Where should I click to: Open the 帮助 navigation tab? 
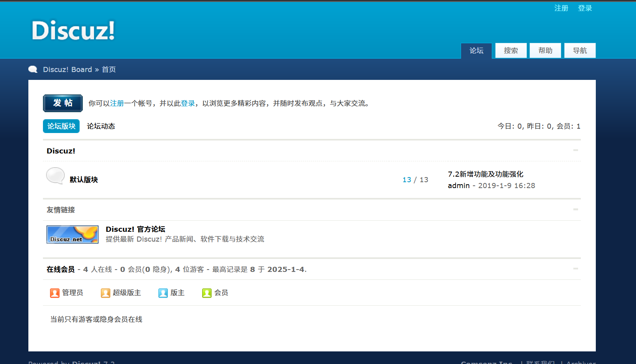(545, 51)
